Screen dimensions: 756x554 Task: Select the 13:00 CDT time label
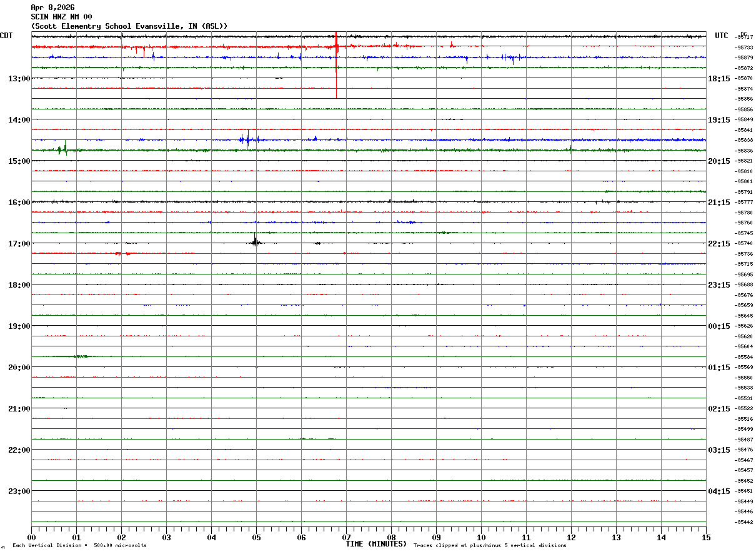(x=19, y=78)
